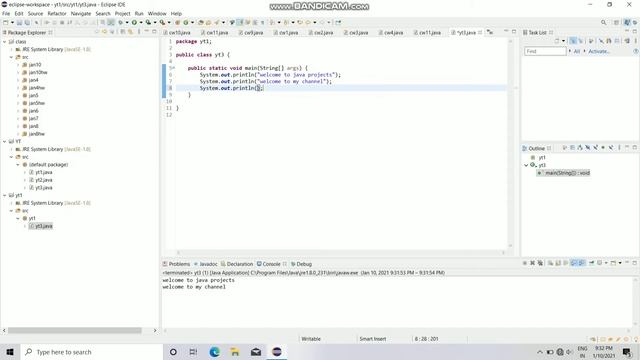
Task: Click the editor horizontal scrollbar
Action: (340, 253)
